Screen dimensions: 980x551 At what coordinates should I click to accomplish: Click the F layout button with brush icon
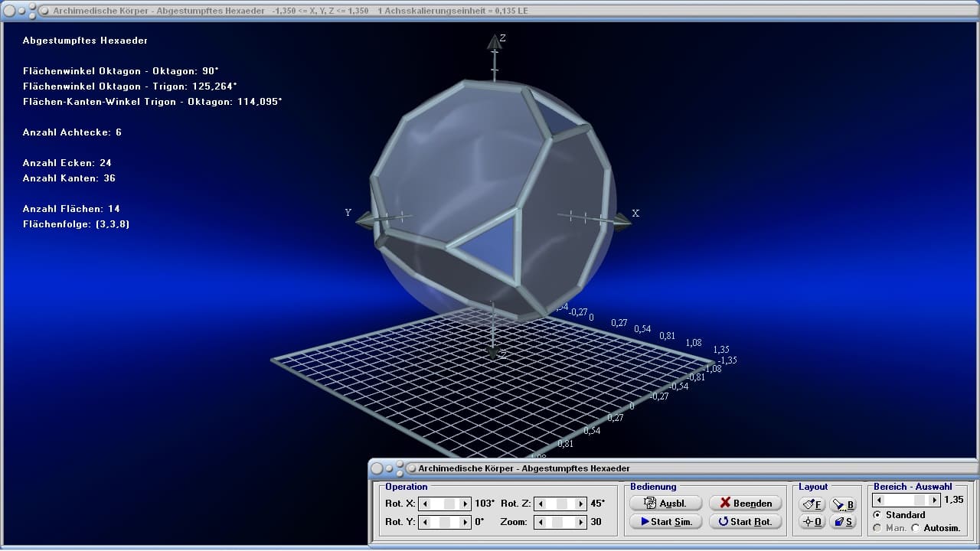click(812, 504)
